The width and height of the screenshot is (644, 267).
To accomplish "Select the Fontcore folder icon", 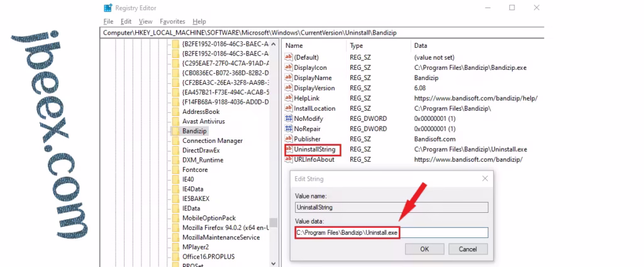I will tap(175, 169).
